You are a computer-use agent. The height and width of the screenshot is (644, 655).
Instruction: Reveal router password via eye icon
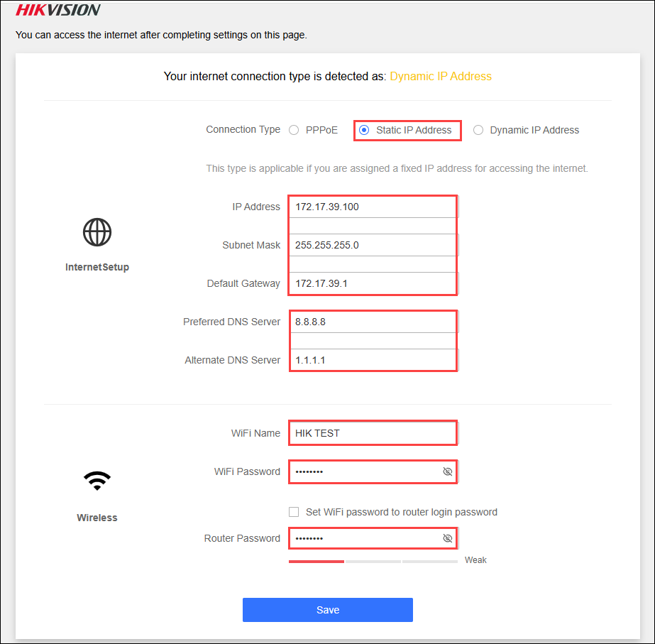point(447,538)
